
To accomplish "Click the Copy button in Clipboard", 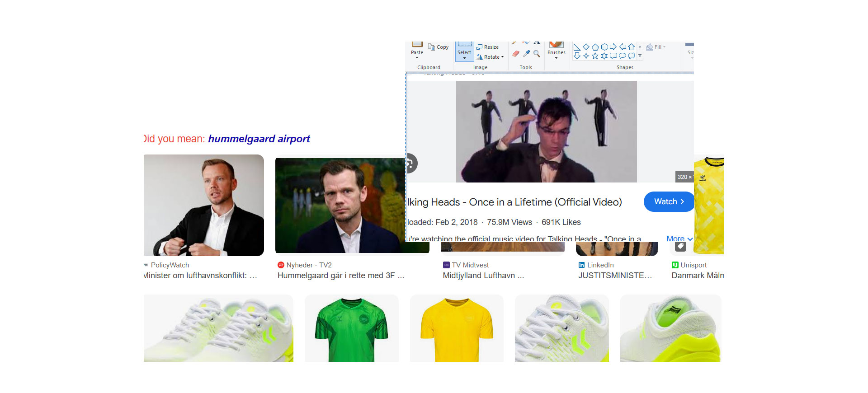I will tap(439, 47).
